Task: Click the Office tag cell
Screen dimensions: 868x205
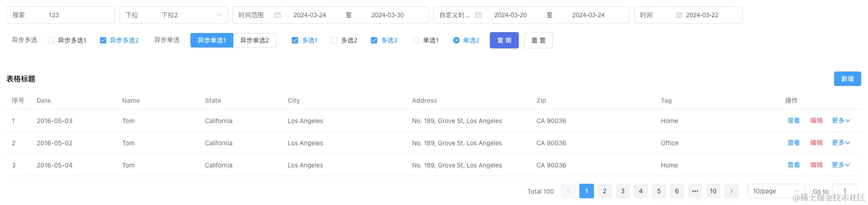Action: (669, 143)
